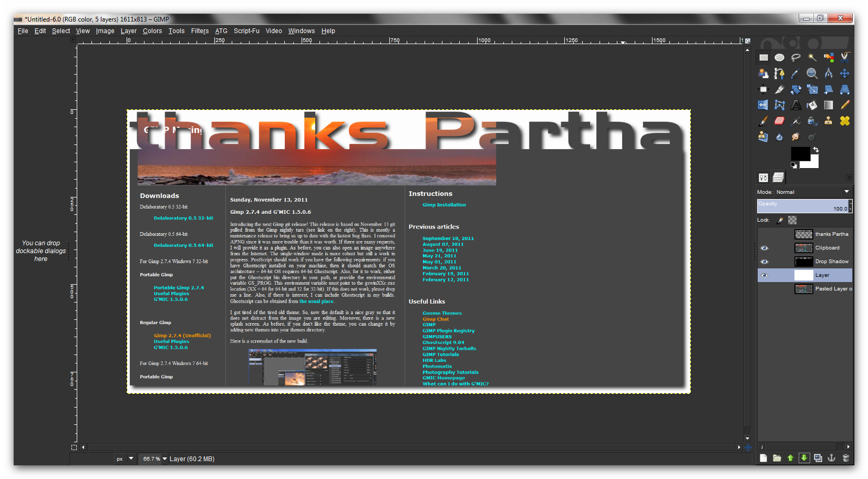This screenshot has height=479, width=868.
Task: Activate the Paths pen tool
Action: click(x=780, y=74)
